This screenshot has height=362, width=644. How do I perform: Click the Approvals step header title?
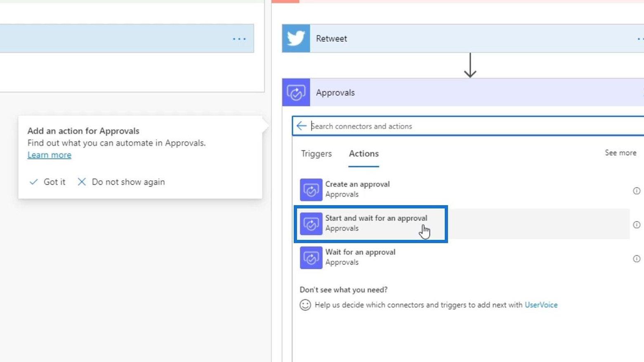(335, 92)
